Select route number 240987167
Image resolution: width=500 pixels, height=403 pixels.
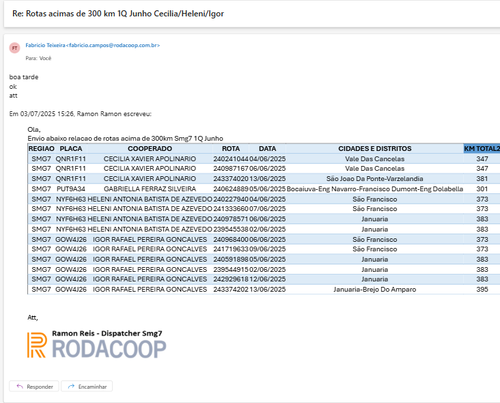[x=231, y=169]
